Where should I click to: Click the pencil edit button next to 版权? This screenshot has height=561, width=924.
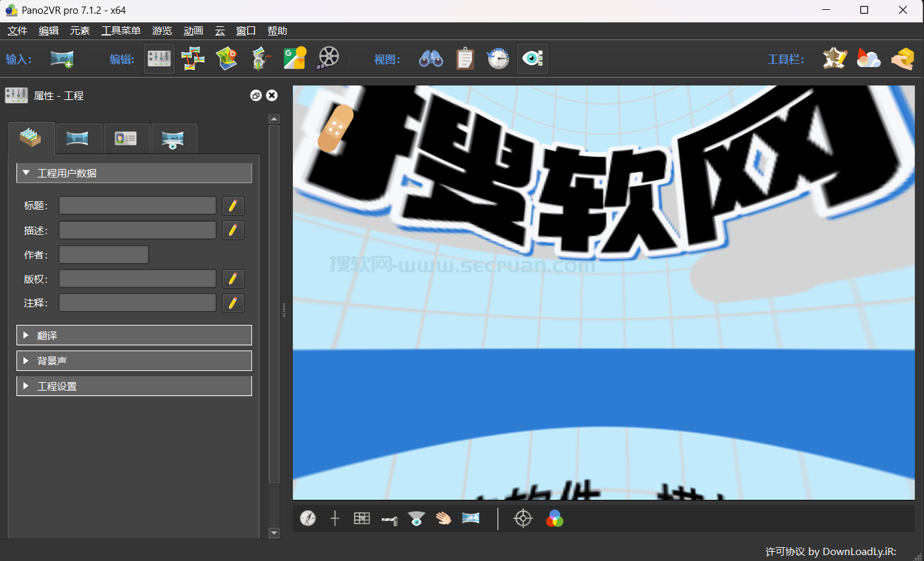[233, 279]
